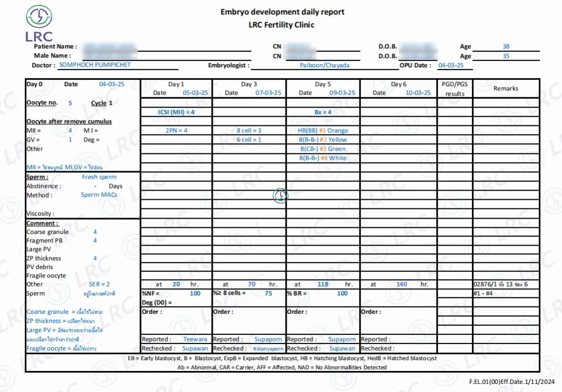
Task: Select embryo HB(BB) #1 Orange
Action: 323,130
